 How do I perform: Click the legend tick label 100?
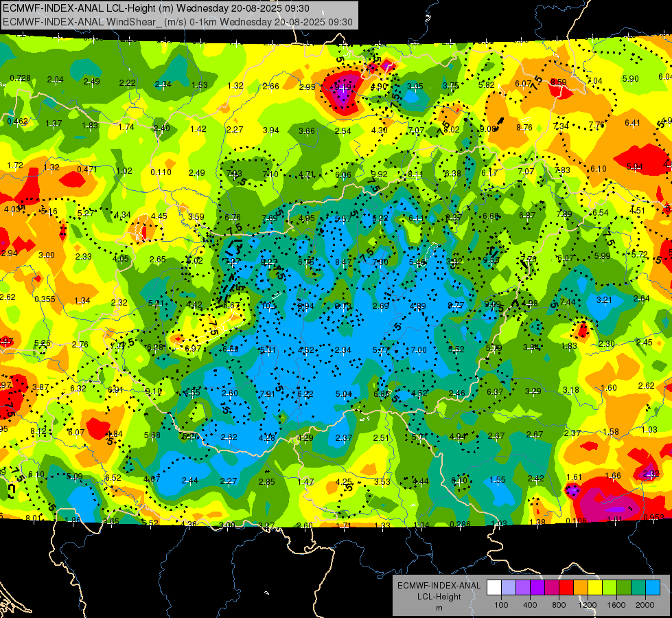tap(501, 605)
